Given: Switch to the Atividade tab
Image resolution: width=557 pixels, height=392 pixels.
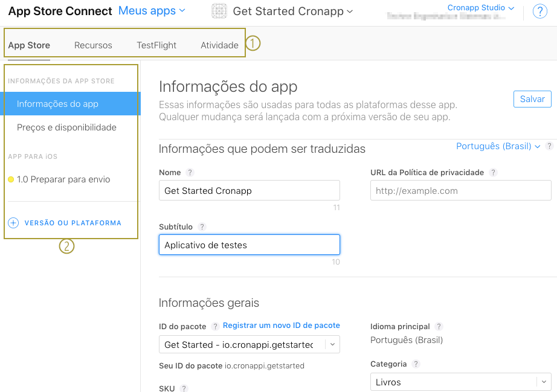Looking at the screenshot, I should (x=219, y=45).
